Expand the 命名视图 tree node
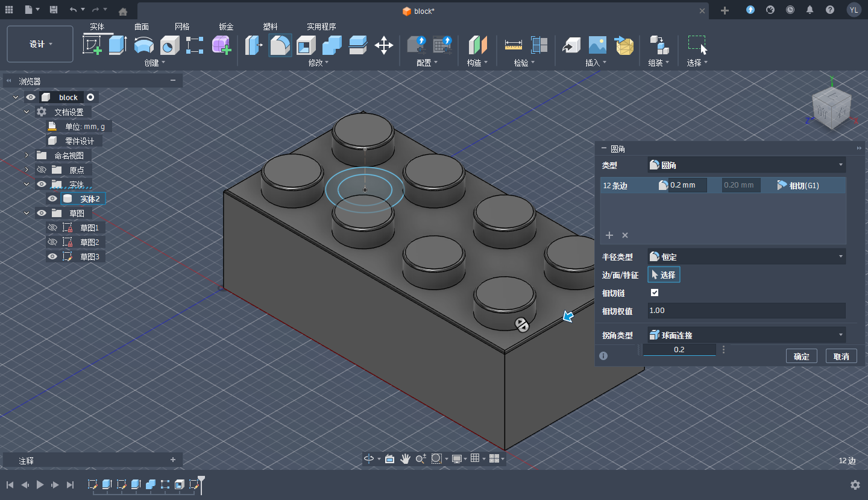 [27, 155]
